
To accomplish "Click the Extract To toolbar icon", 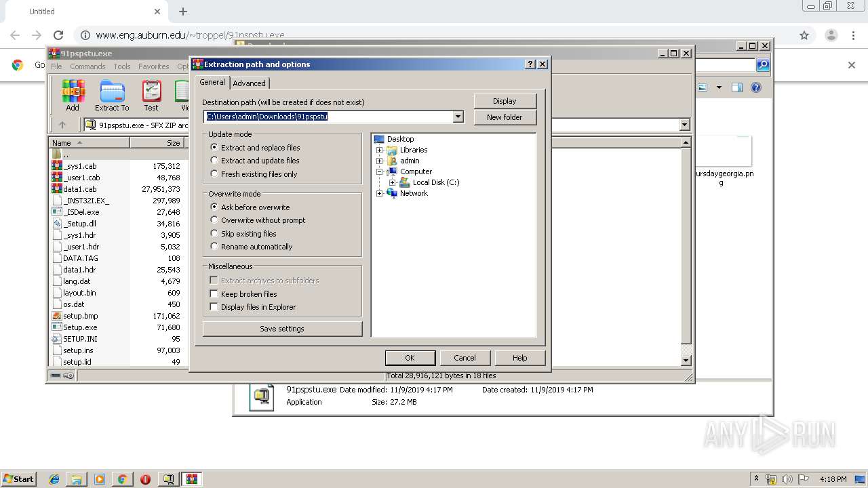I will 112,95.
